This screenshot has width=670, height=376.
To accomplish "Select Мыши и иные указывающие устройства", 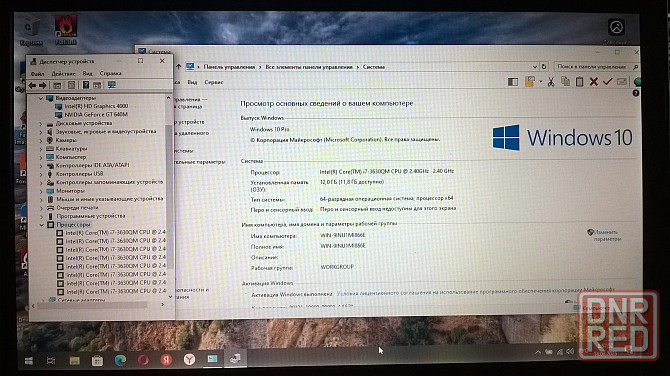I will point(110,199).
